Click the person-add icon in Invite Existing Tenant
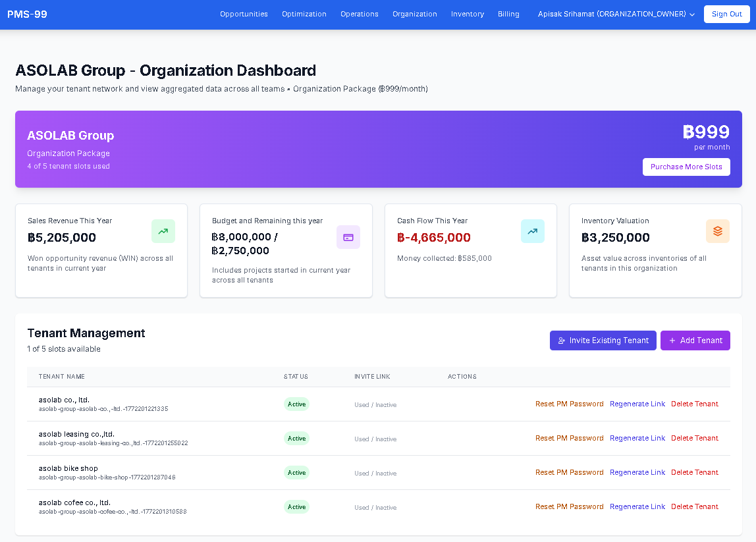Viewport: 756px width, 542px height. coord(562,340)
